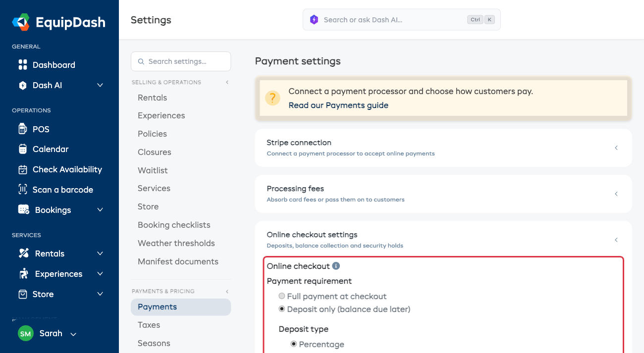
Task: Click the Payment requirement label
Action: coord(309,281)
